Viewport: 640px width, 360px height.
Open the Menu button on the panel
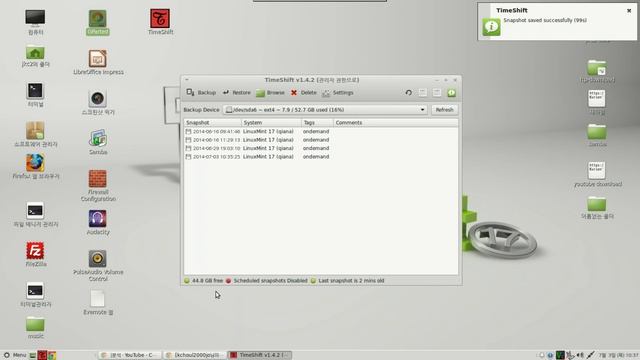coord(14,355)
